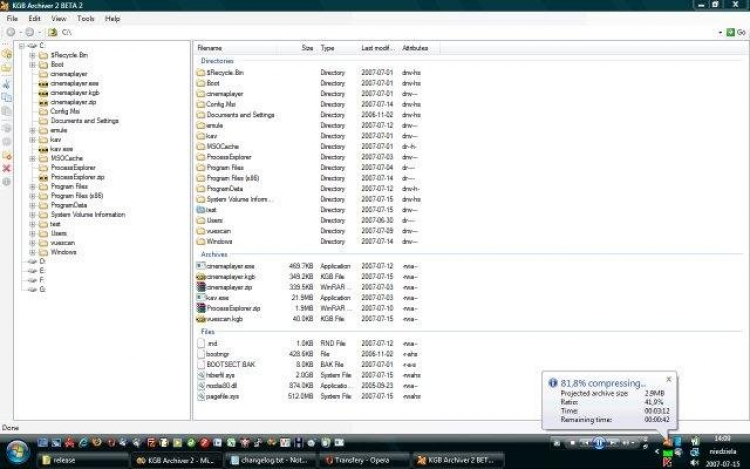Click the speaker volume tray icon

[695, 462]
